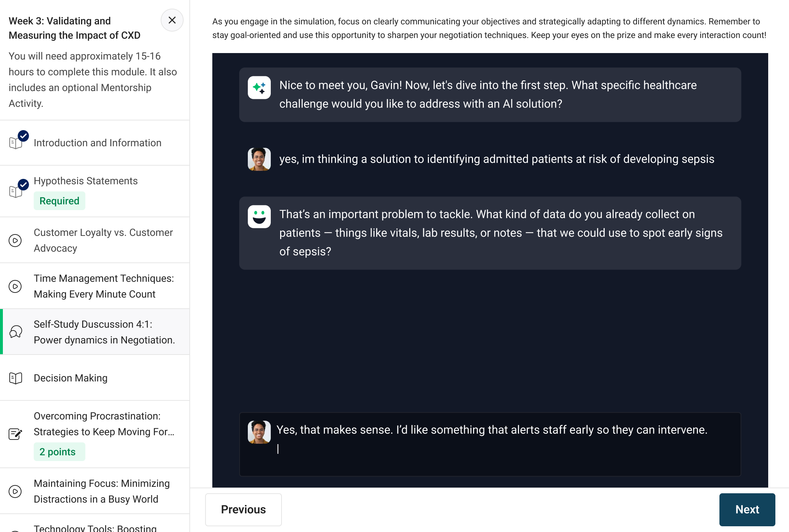Open the Decision Making lesson
The width and height of the screenshot is (789, 532).
tap(71, 378)
